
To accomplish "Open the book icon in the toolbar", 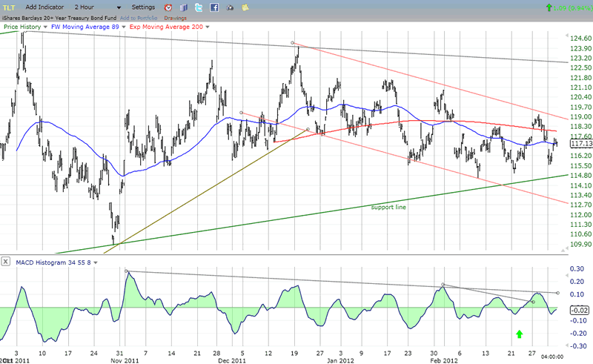I will [184, 7].
